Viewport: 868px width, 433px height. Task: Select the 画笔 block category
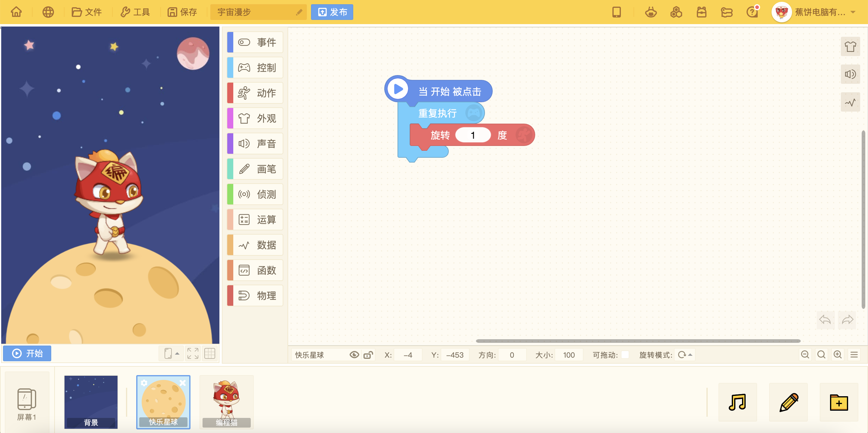(x=255, y=169)
